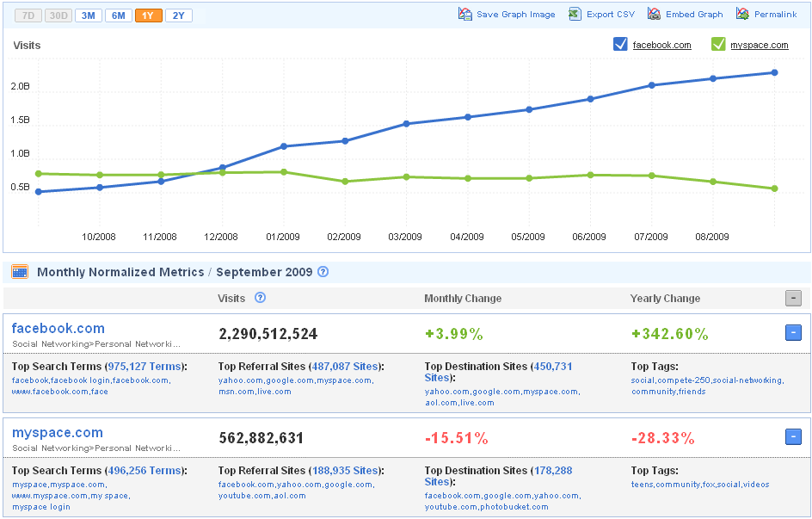Click the 05/2009 axis label
The width and height of the screenshot is (812, 519).
coord(528,237)
